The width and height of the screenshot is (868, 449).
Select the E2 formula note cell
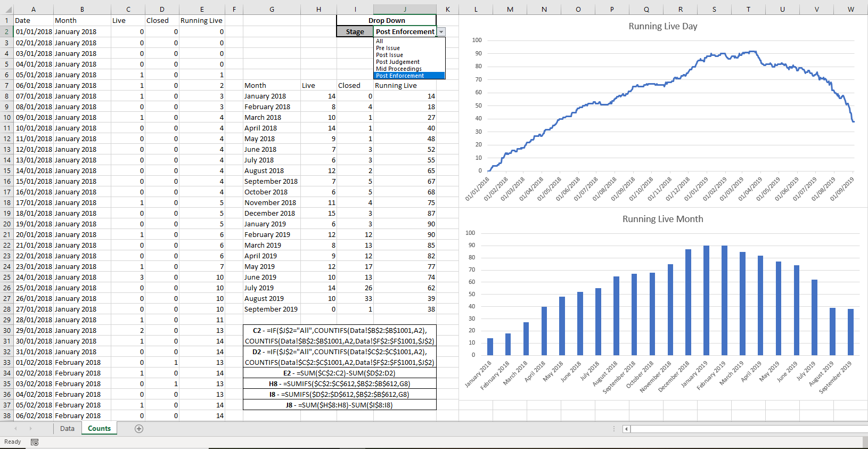click(340, 373)
